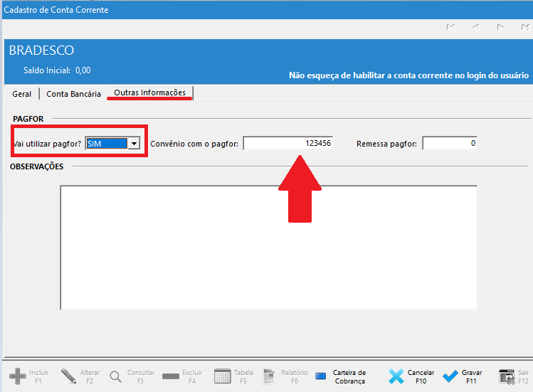Click the Incluir F1 plus icon
This screenshot has height=392, width=533.
[17, 376]
